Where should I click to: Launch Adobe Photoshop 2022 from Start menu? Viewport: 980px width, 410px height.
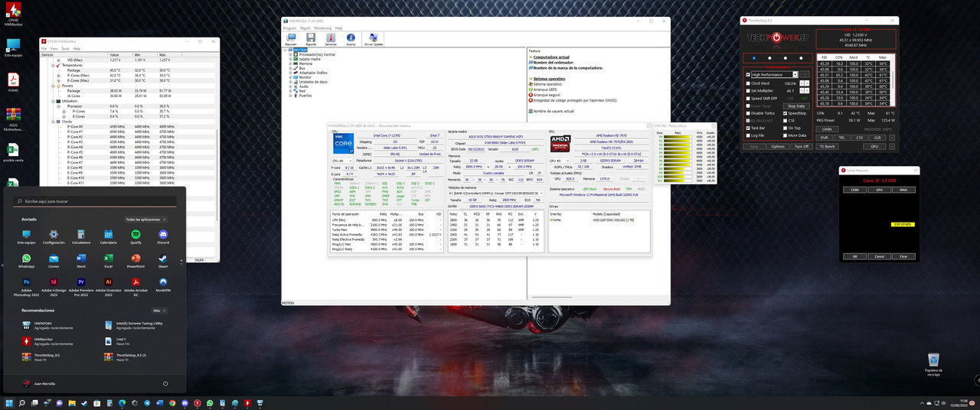point(26,285)
